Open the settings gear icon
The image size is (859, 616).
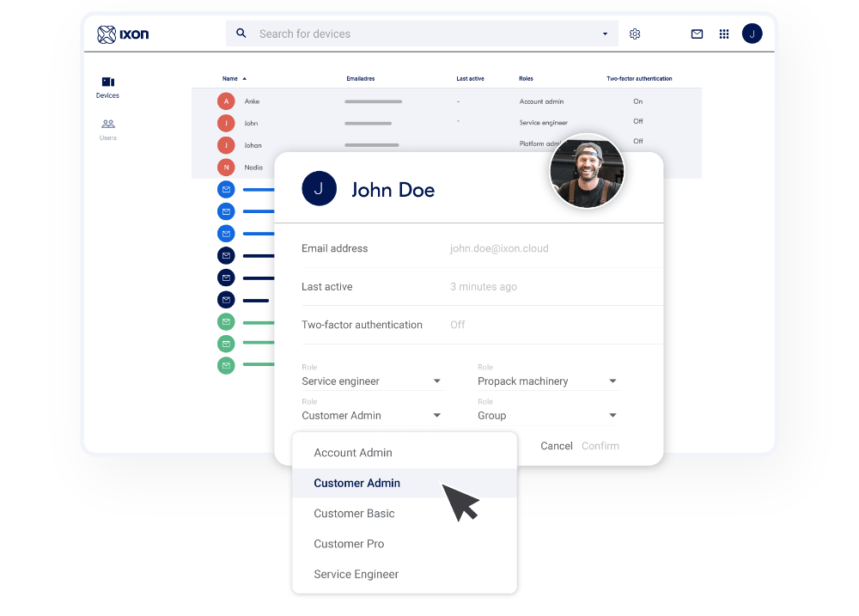(x=635, y=34)
